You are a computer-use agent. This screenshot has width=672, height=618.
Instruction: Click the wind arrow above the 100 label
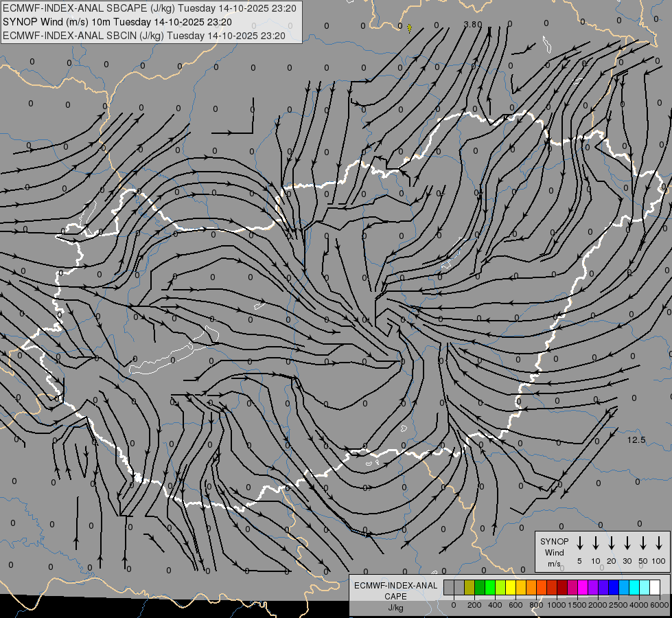[659, 543]
